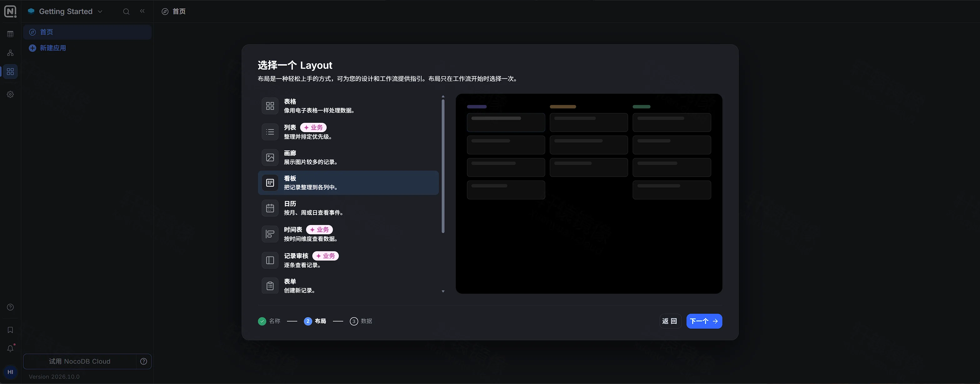Click the 下一个 next button
The width and height of the screenshot is (980, 384).
click(x=704, y=321)
